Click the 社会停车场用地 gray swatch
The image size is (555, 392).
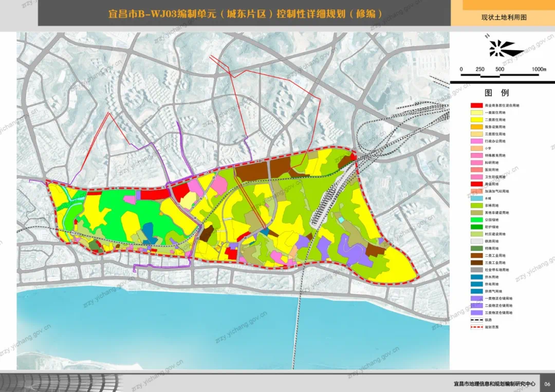tap(477, 270)
